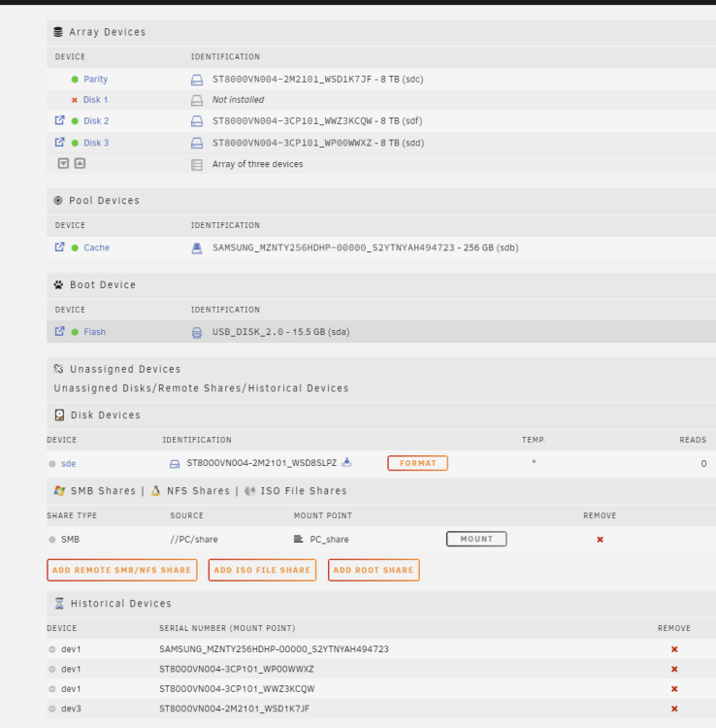Add a root share

pos(374,570)
